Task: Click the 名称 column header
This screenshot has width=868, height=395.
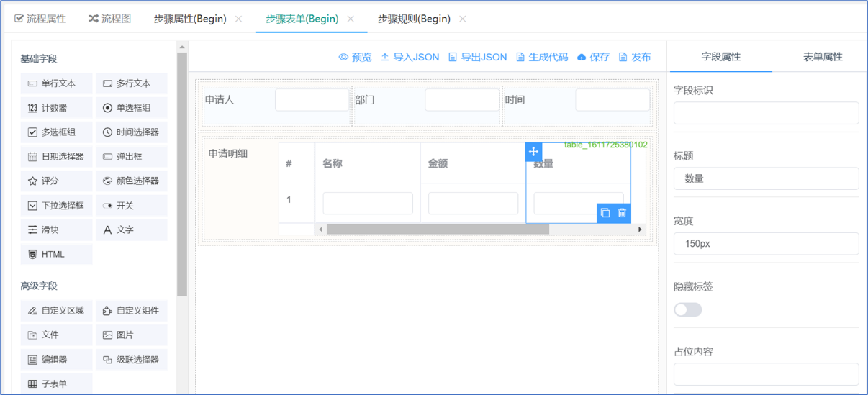Action: point(333,163)
